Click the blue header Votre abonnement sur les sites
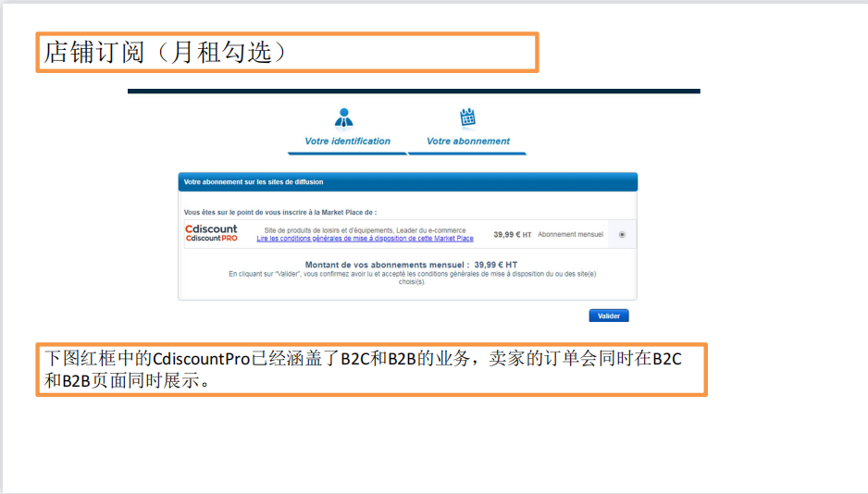 coord(407,182)
